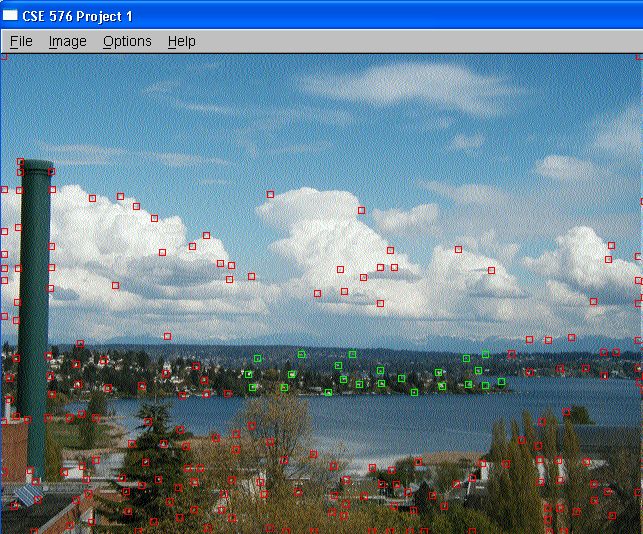Click the CSE 576 Project 1 title bar text
643x534 pixels.
(x=77, y=16)
